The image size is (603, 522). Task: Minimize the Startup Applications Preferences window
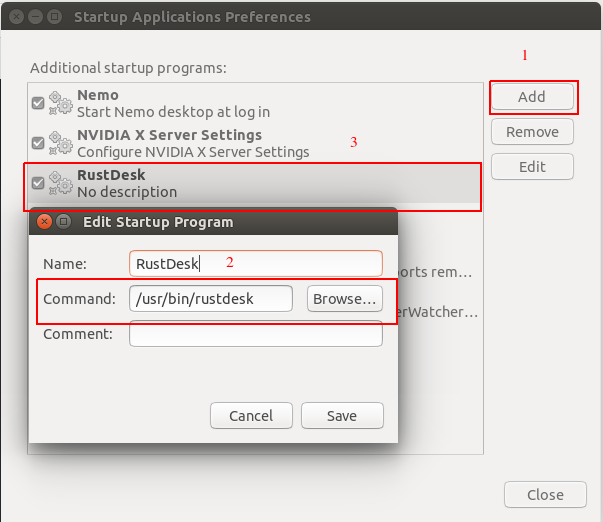(x=33, y=17)
